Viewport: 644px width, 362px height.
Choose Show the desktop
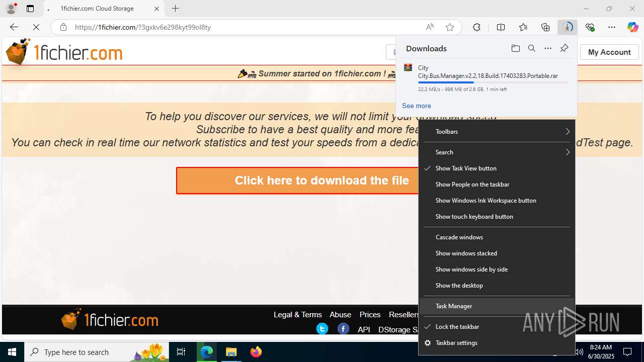[x=497, y=286]
